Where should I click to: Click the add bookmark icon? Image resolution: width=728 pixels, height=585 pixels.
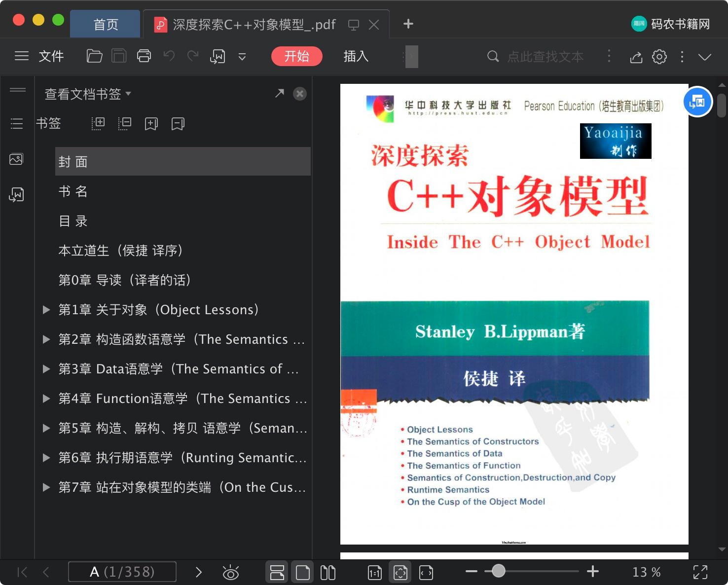point(151,123)
